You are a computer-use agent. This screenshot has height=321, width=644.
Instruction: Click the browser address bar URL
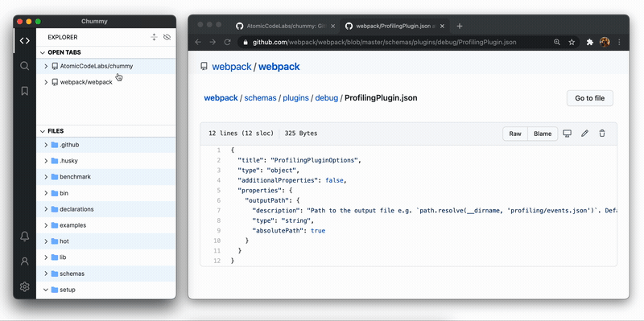385,43
